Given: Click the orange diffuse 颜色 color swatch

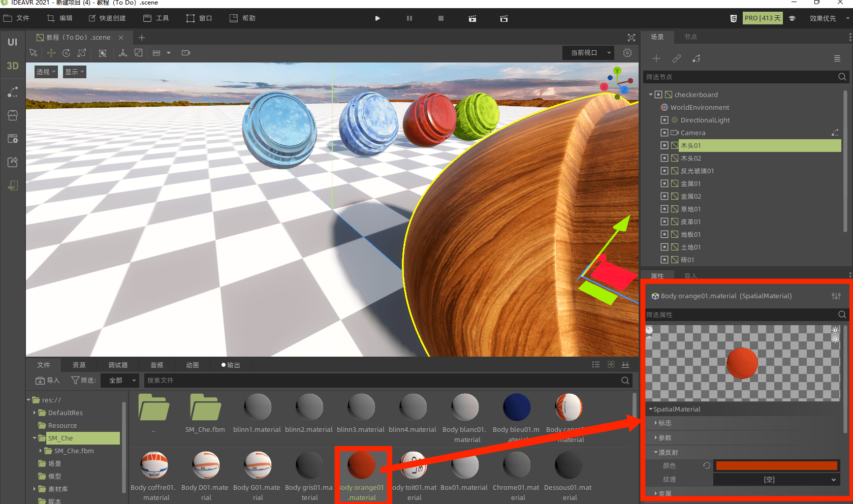Looking at the screenshot, I should click(776, 465).
